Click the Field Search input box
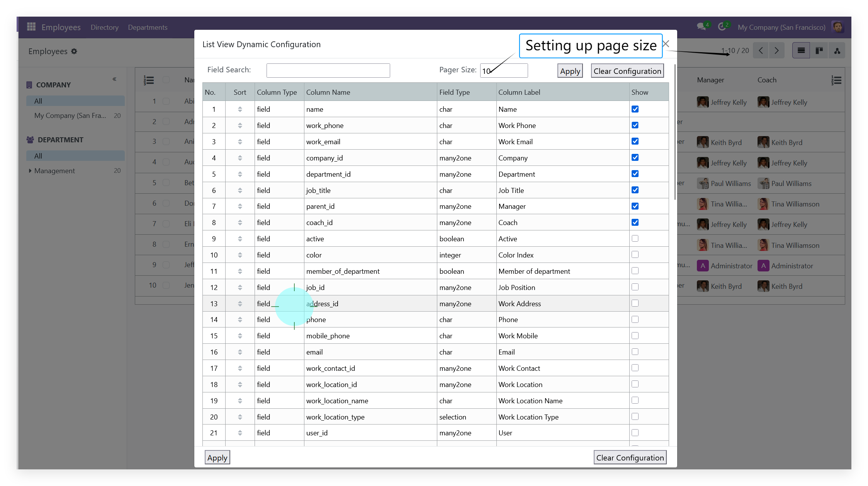The width and height of the screenshot is (868, 486). click(x=328, y=70)
